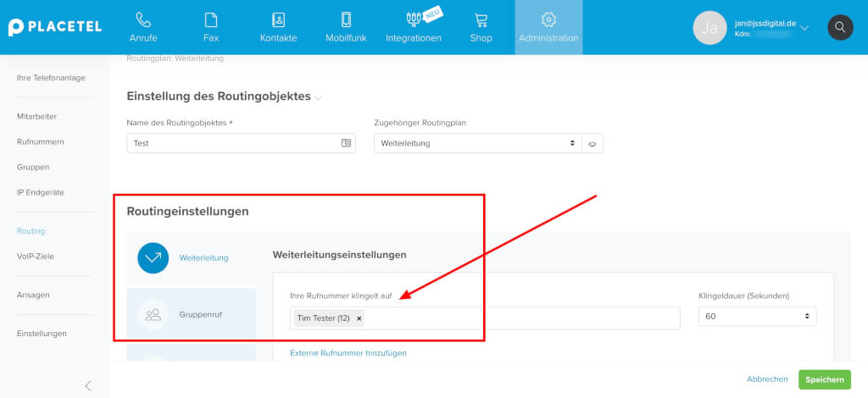Image resolution: width=868 pixels, height=398 pixels.
Task: Click the Ja user avatar
Action: tap(709, 28)
